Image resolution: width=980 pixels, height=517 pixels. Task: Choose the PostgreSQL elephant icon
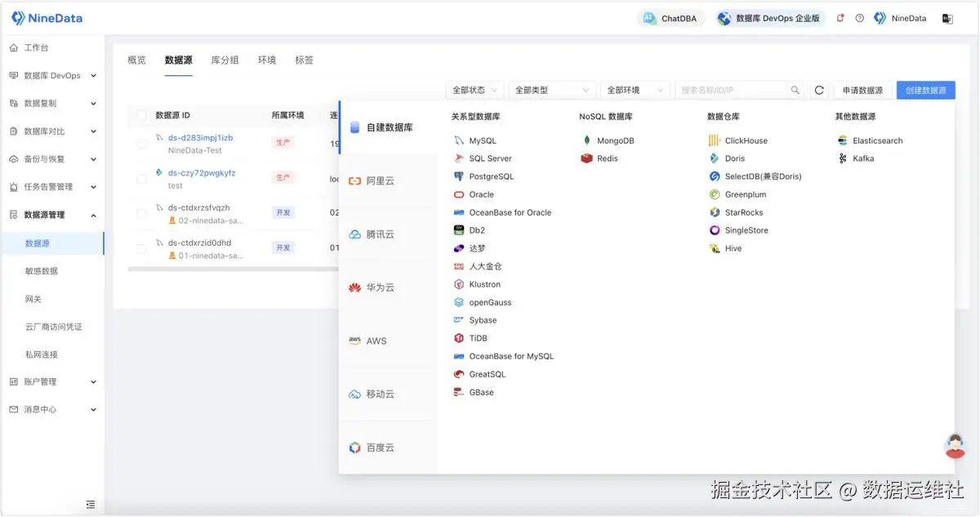459,176
